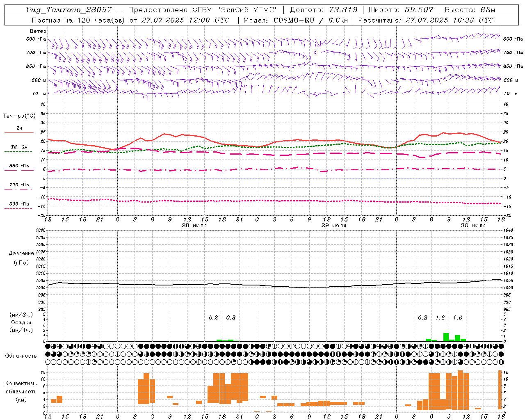Click the Тем-ра(°C) axis title
The image size is (525, 420).
(x=19, y=116)
